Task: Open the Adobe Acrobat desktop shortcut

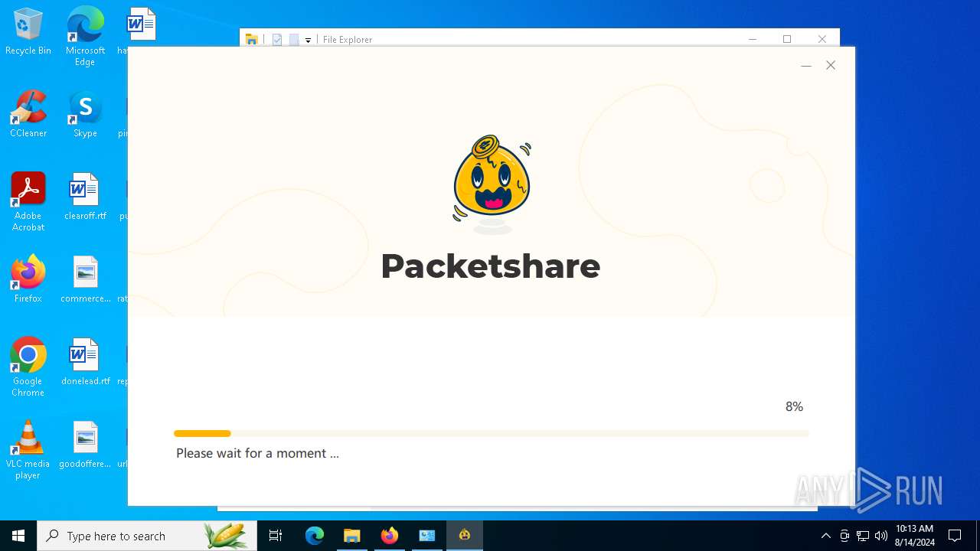Action: (28, 202)
